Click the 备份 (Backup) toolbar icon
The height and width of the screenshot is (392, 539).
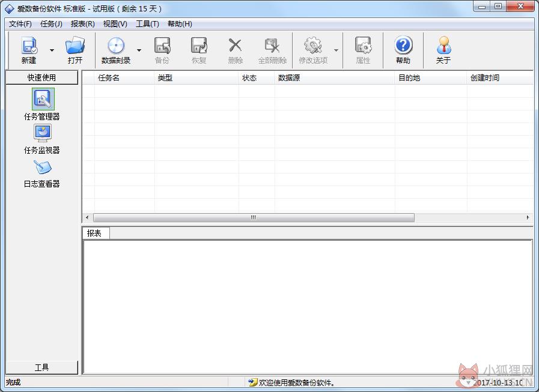pyautogui.click(x=162, y=46)
